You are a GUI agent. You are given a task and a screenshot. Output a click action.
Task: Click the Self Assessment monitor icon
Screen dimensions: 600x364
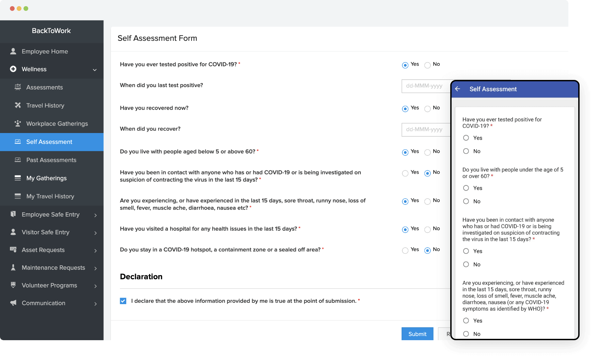tap(18, 142)
